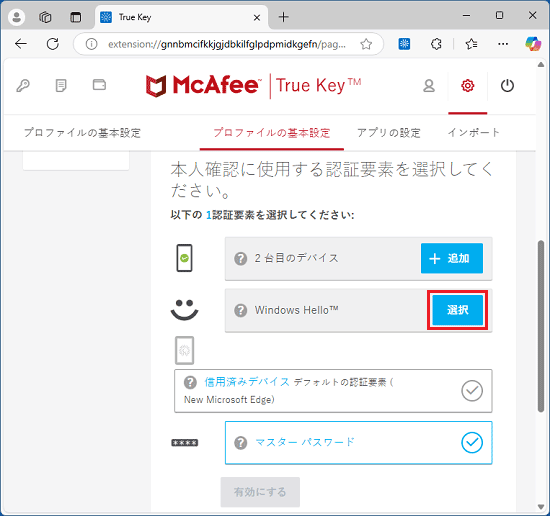Click the Windows Hello smiley icon
The image size is (550, 516).
tap(185, 310)
